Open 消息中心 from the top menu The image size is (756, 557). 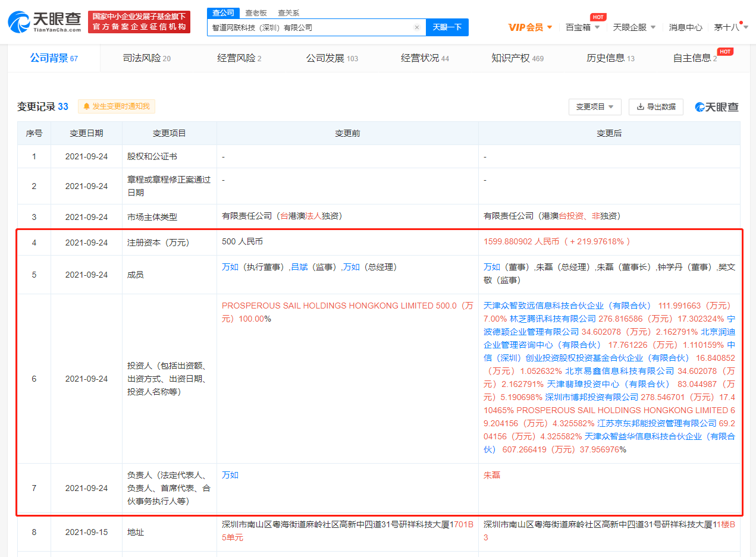[685, 27]
